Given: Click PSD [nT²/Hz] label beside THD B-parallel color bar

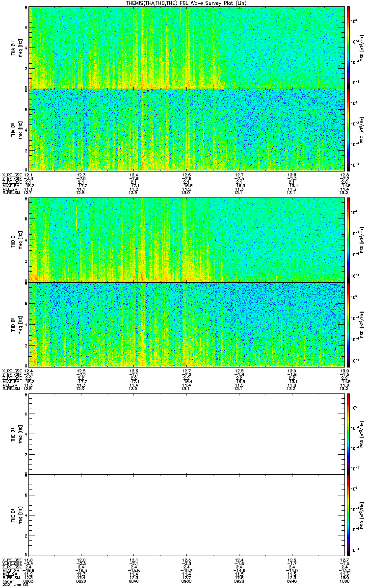Looking at the screenshot, I should click(x=362, y=324).
